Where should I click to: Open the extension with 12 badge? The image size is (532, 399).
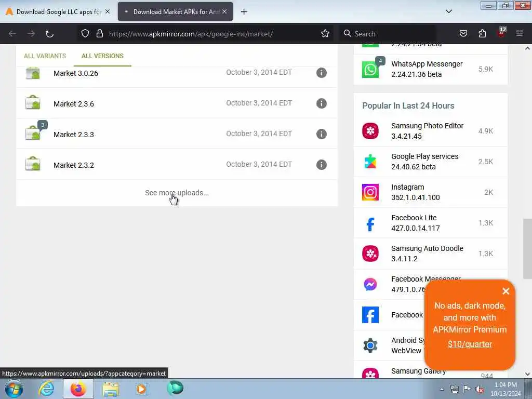click(501, 32)
